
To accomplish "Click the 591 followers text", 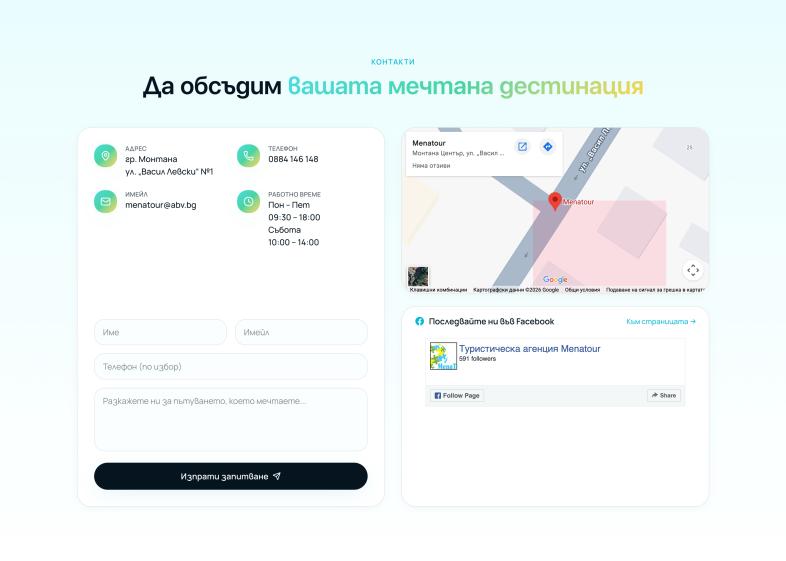I will click(x=477, y=358).
